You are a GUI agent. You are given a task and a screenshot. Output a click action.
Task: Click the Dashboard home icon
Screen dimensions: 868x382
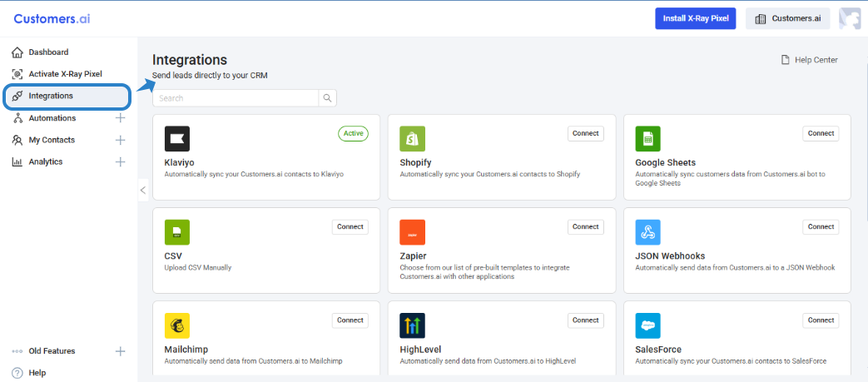pos(17,52)
